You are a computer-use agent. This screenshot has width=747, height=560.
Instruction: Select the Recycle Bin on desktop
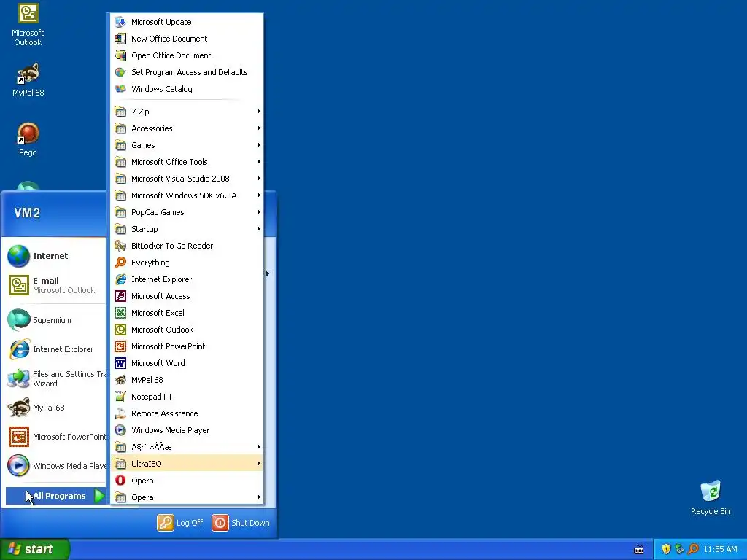pos(711,497)
